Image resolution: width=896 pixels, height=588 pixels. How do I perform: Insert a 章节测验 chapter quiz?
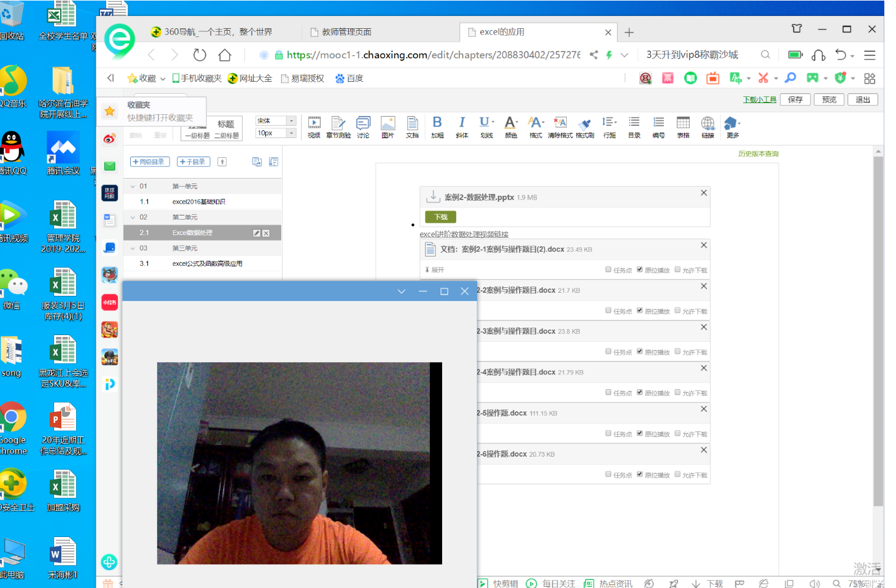coord(338,126)
